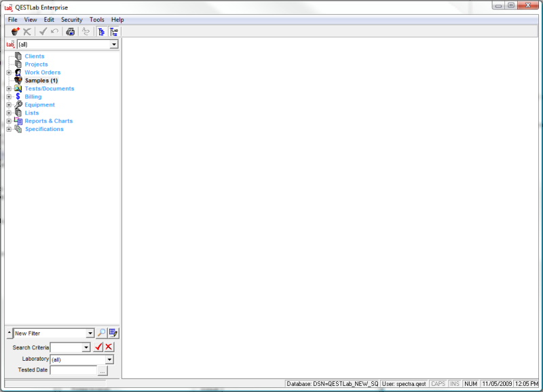Open the new record bucket toolbar icon
The height and width of the screenshot is (392, 543).
tap(15, 31)
